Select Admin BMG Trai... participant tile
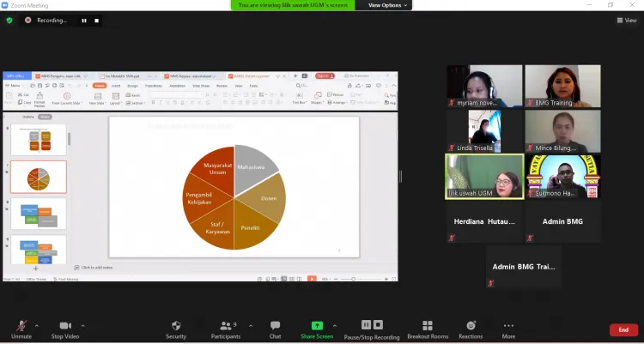Screen dimensions: 644x344 pyautogui.click(x=524, y=267)
